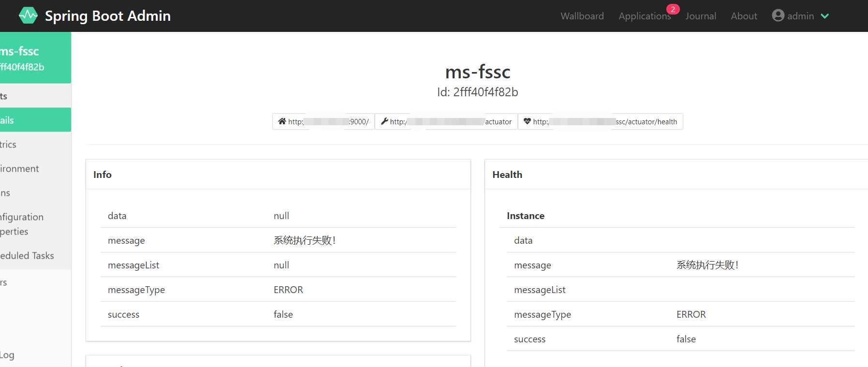Open the Audit Log sidebar entry
868x367 pixels.
(x=35, y=354)
